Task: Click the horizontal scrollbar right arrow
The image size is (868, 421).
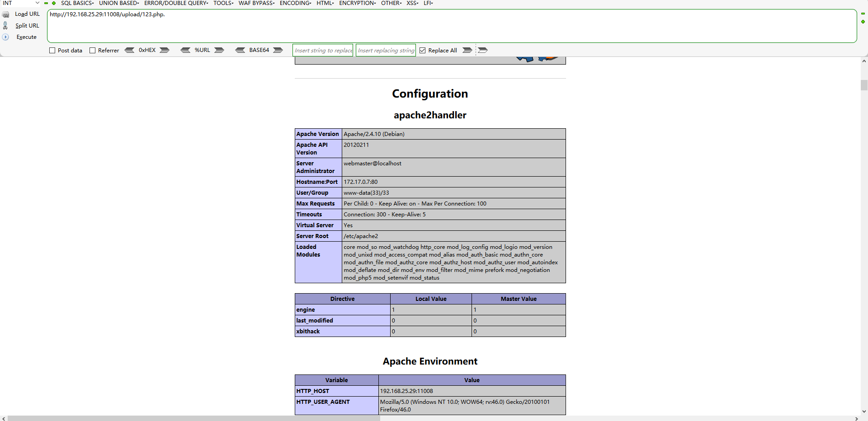Action: click(857, 418)
